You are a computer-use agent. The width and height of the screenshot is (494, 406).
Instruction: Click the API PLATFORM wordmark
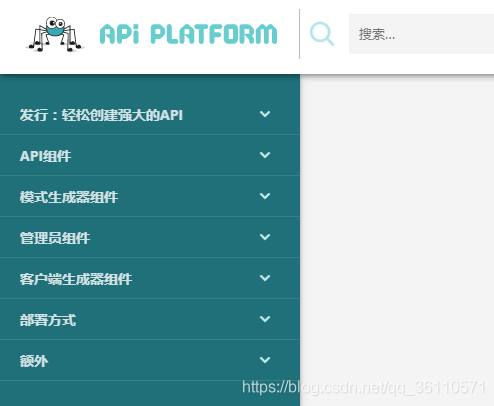tap(188, 34)
